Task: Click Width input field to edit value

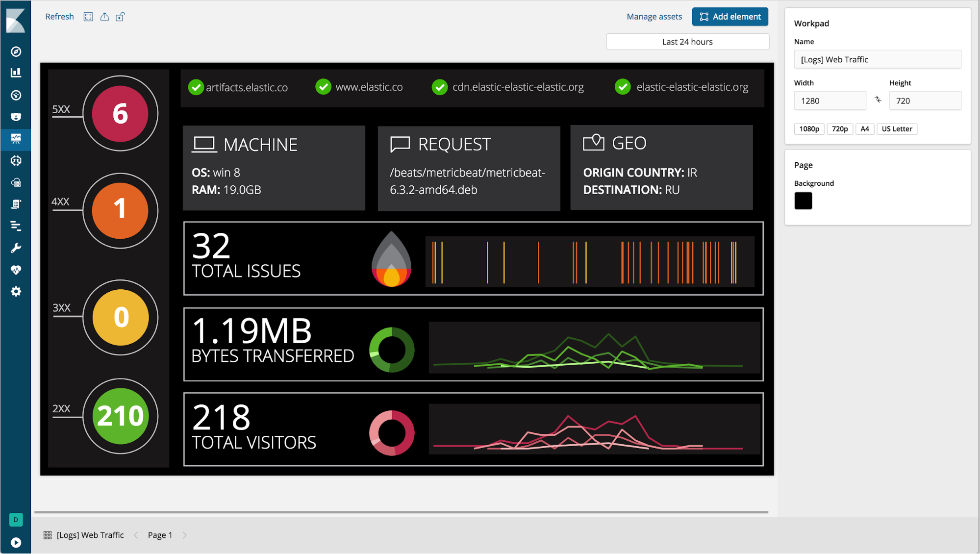Action: (x=829, y=101)
